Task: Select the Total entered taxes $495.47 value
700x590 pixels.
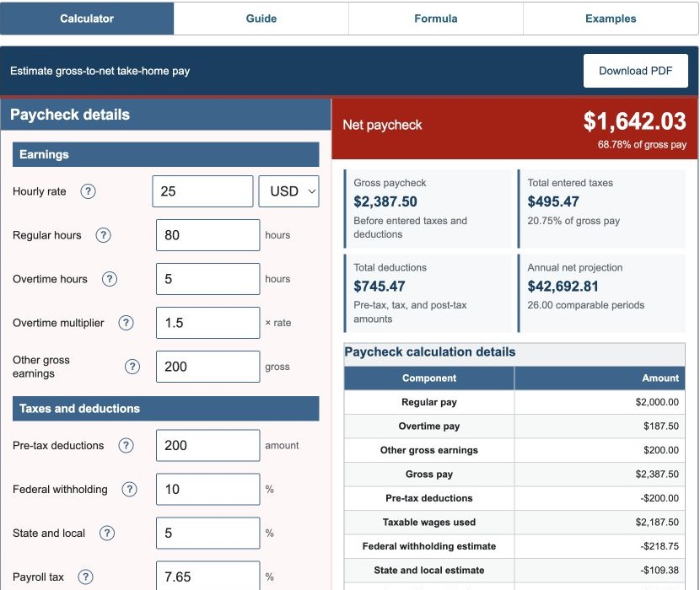Action: point(553,201)
